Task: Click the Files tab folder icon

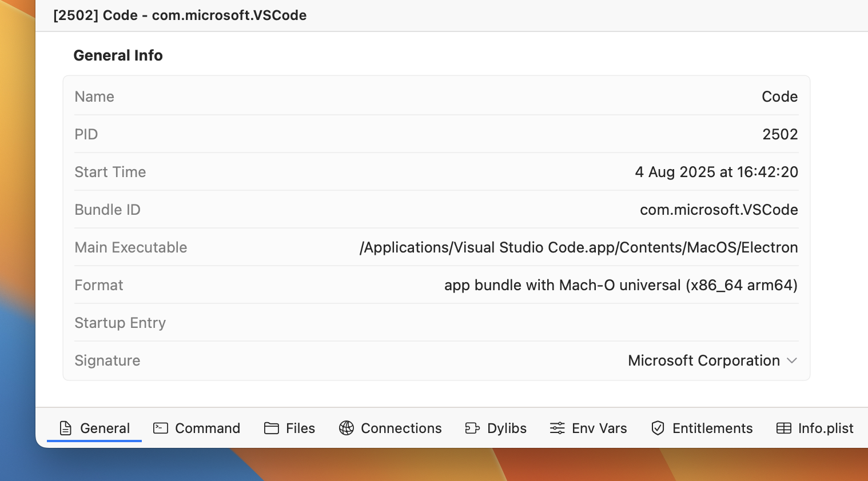Action: click(272, 428)
